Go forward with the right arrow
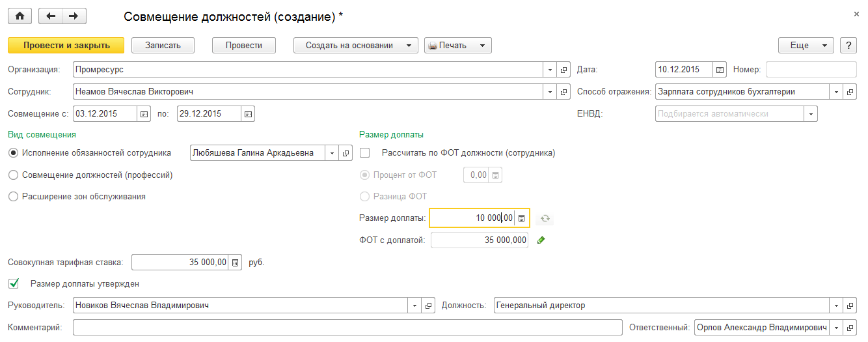The width and height of the screenshot is (868, 342). (74, 17)
